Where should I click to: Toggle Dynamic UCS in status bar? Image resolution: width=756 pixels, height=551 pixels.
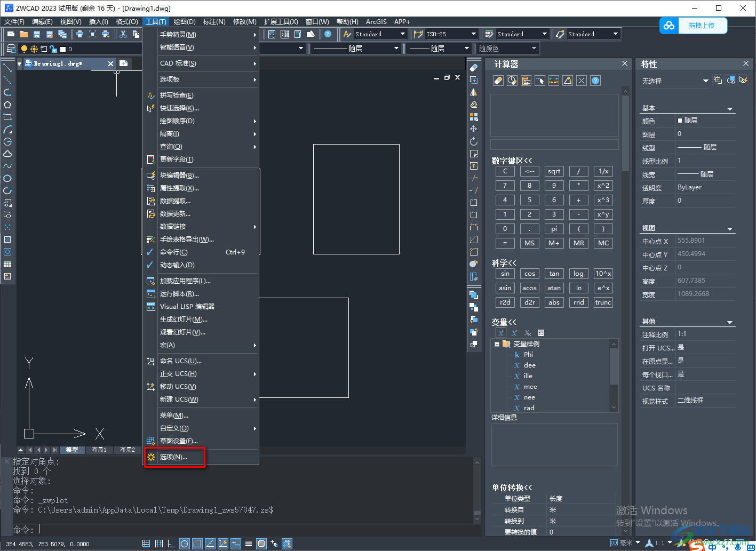(x=223, y=544)
